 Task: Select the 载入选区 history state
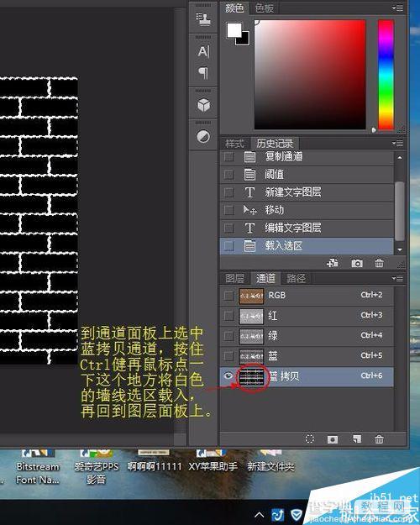click(307, 246)
